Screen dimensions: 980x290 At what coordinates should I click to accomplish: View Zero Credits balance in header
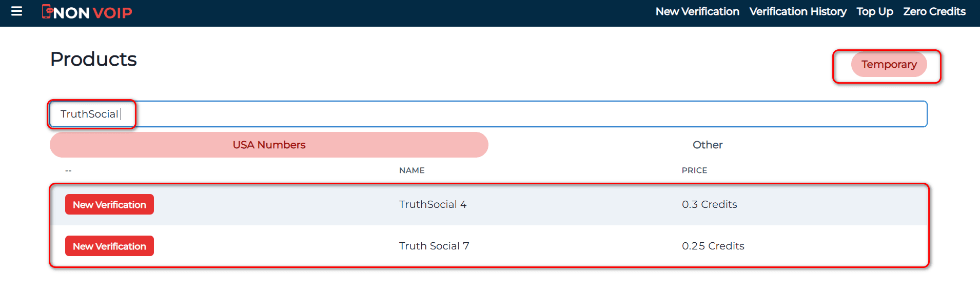point(934,11)
